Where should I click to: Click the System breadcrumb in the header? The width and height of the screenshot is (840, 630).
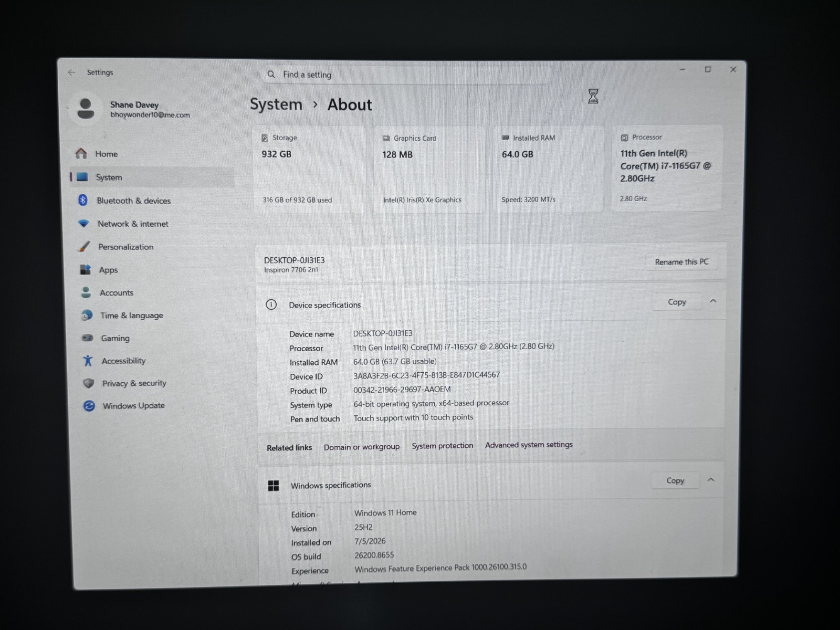tap(276, 104)
